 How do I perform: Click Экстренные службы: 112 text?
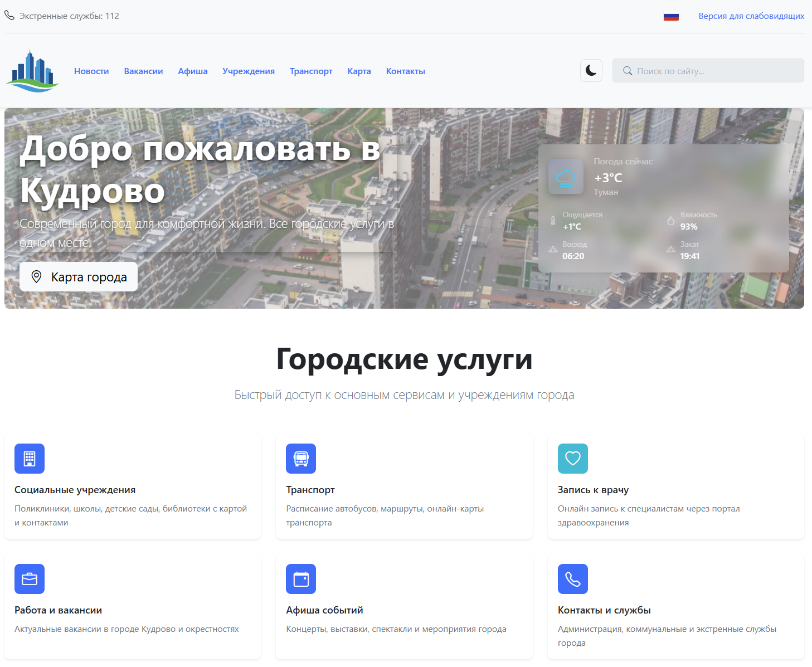pos(69,16)
